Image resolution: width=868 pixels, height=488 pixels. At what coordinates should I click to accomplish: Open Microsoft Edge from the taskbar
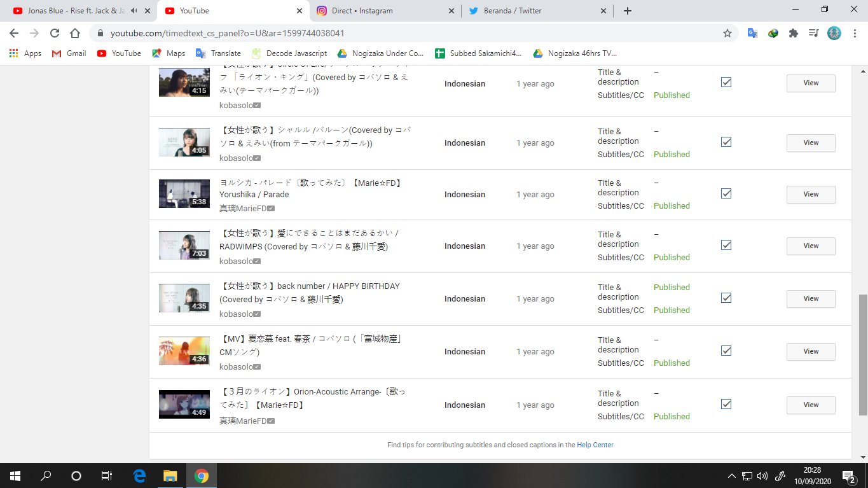point(139,475)
